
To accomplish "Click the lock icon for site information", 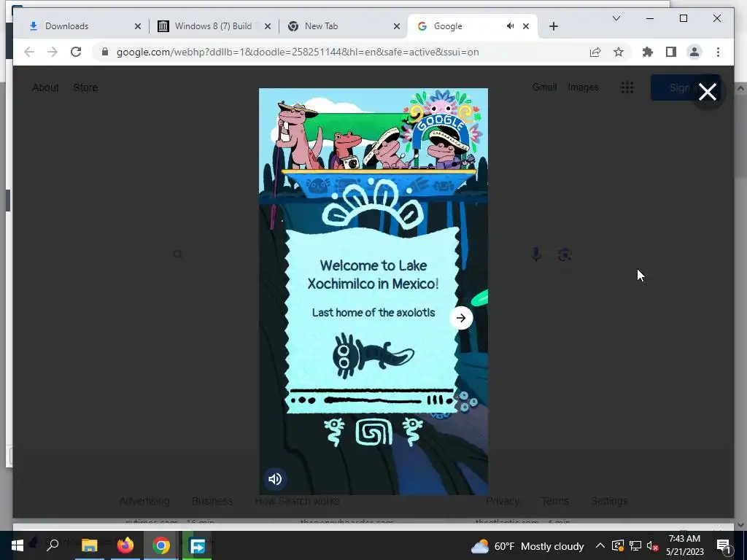I will click(x=105, y=52).
